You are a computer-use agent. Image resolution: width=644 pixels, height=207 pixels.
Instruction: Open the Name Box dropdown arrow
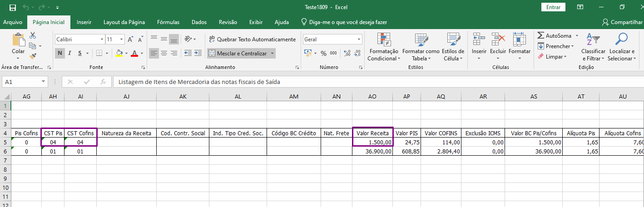tap(44, 82)
